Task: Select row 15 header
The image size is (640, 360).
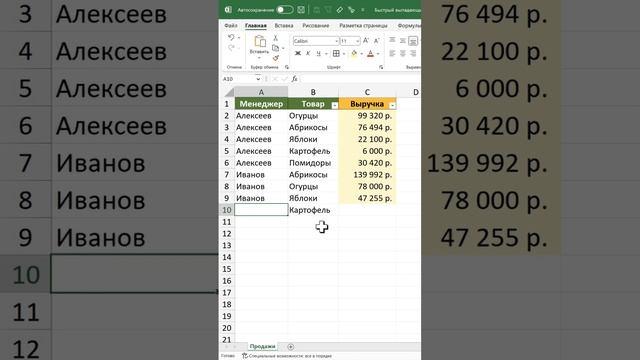Action: (227, 269)
